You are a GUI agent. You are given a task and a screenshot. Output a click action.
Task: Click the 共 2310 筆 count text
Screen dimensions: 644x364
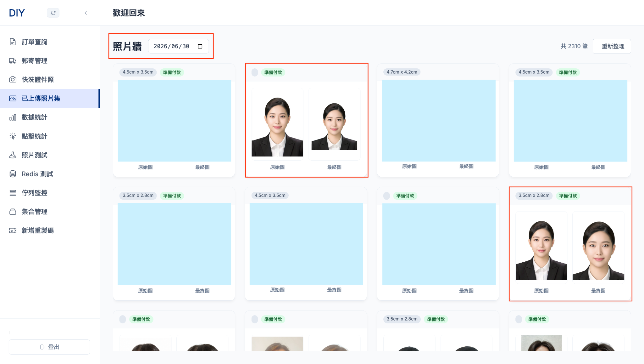point(574,46)
